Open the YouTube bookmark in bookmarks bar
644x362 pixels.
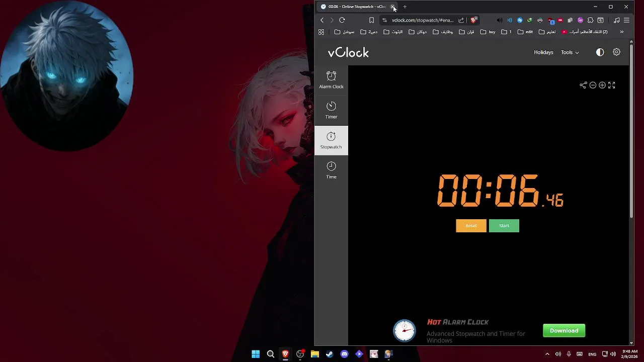pos(585,32)
